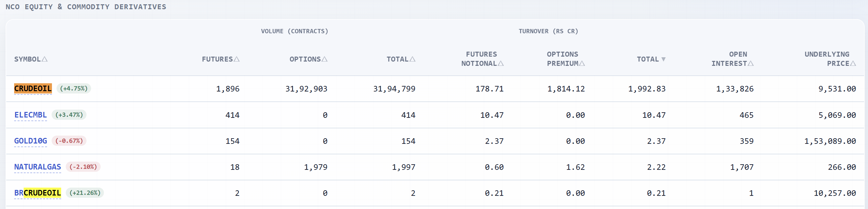Open the BRCRUDEOIL symbol link

(37, 193)
